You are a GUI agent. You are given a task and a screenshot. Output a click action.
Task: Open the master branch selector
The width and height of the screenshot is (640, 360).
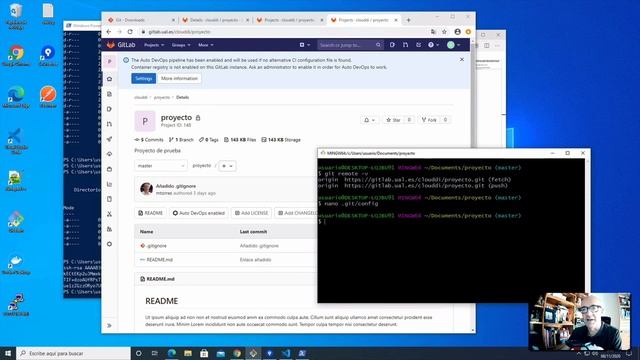[x=161, y=166]
